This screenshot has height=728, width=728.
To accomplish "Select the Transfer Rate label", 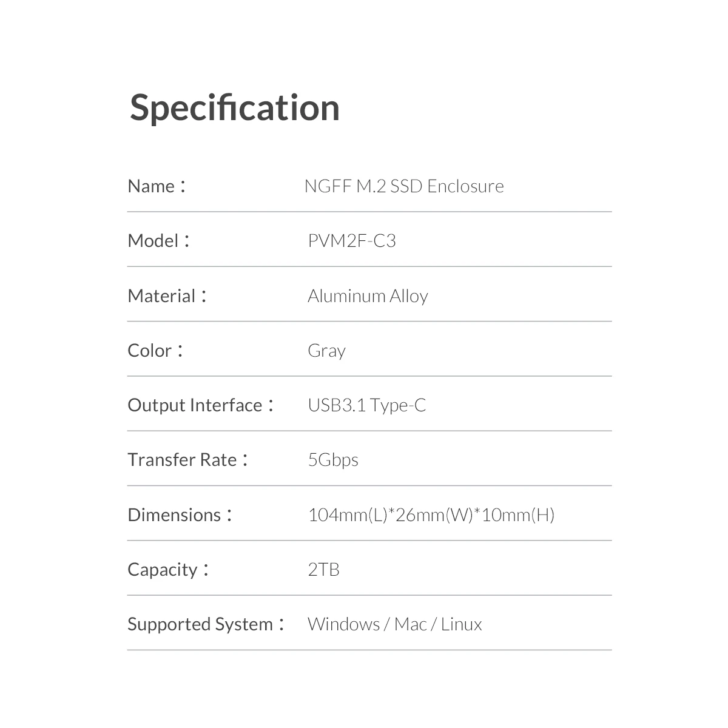I will pos(188,460).
